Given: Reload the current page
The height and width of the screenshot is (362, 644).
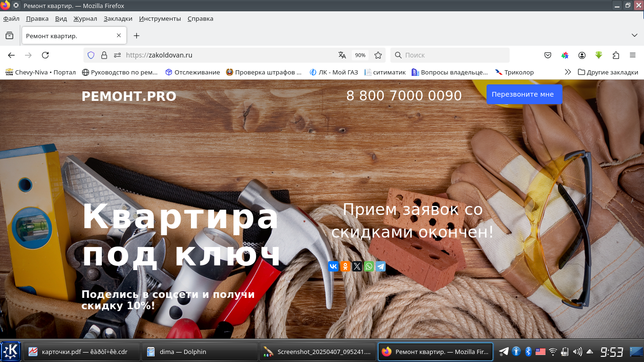Looking at the screenshot, I should point(45,55).
